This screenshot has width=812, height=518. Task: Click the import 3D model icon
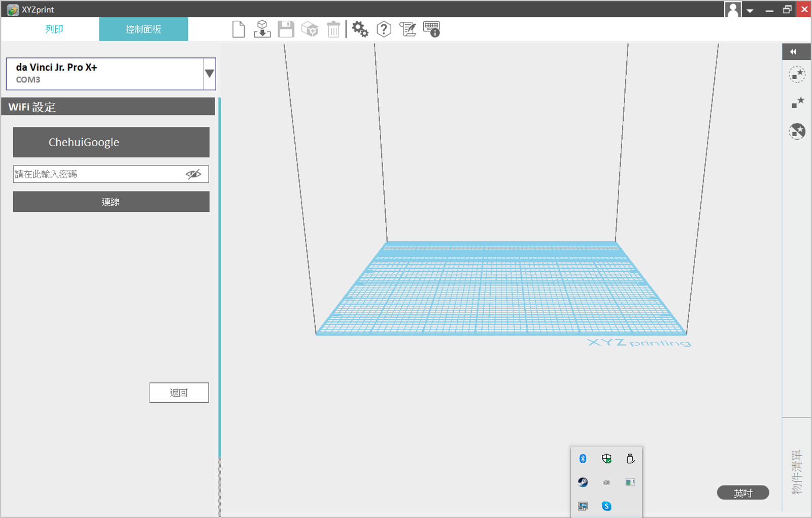coord(262,29)
